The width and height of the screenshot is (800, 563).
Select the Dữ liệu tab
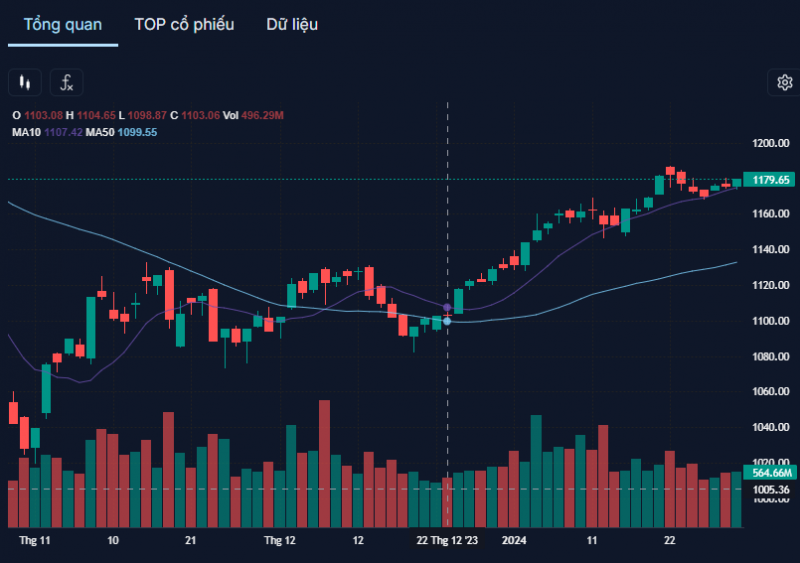(292, 24)
